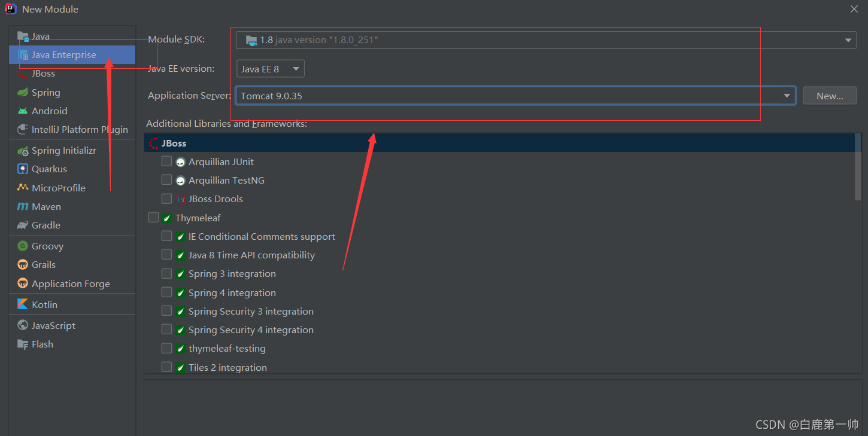The height and width of the screenshot is (436, 868).
Task: Click the Thymeleaf green icon
Action: pyautogui.click(x=167, y=218)
